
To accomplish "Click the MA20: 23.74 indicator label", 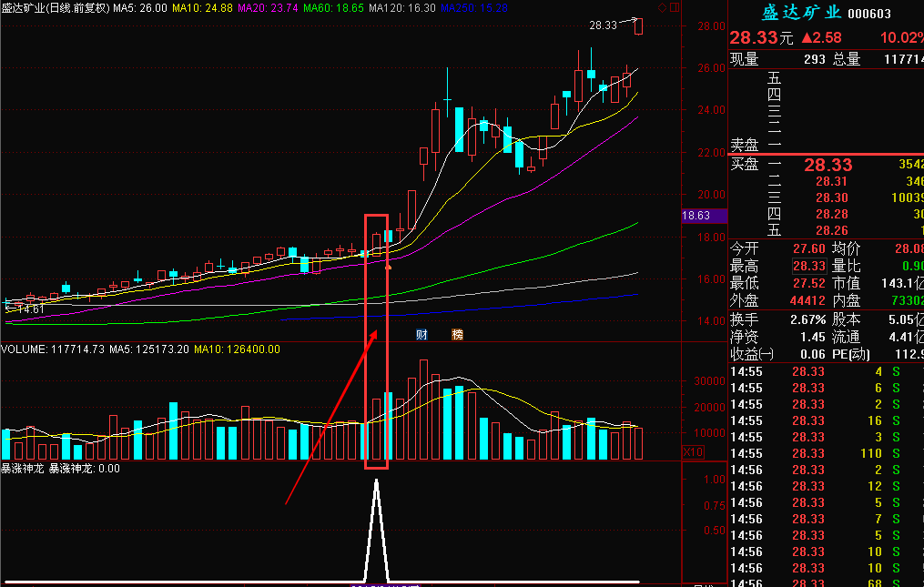I will pyautogui.click(x=268, y=8).
